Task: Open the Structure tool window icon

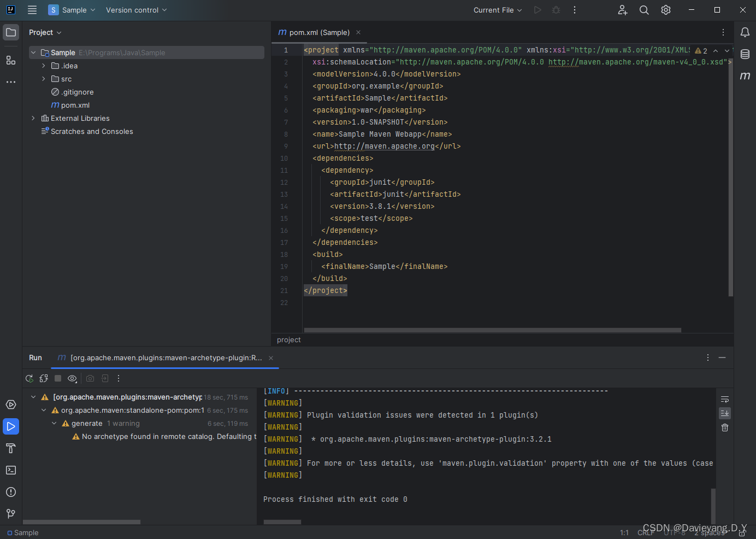Action: click(x=11, y=60)
